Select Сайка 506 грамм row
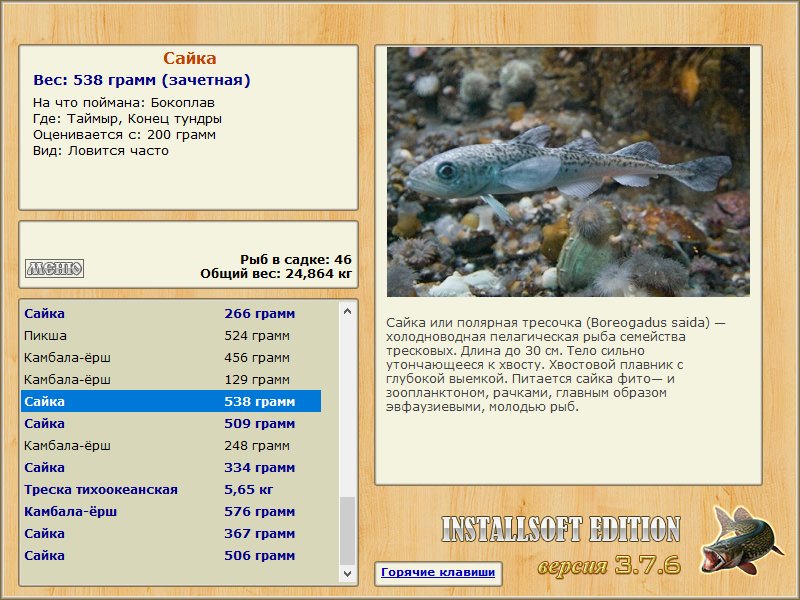The image size is (800, 600). (x=171, y=555)
